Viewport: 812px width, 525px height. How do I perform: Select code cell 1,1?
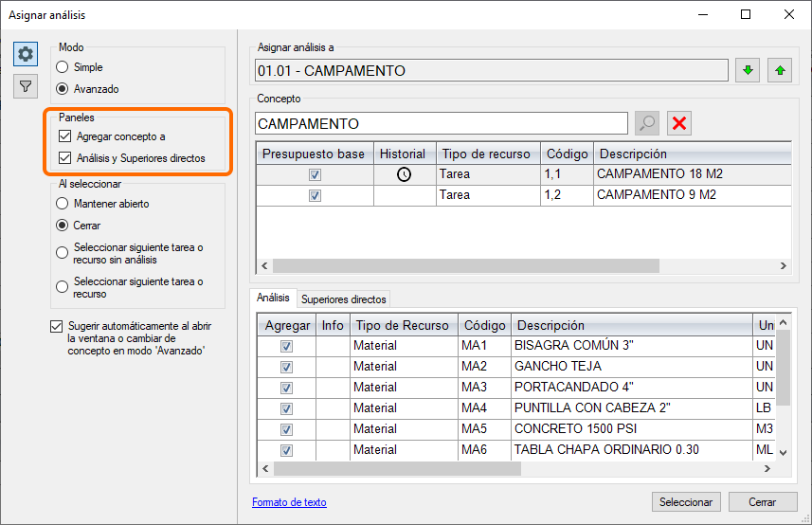(x=567, y=174)
